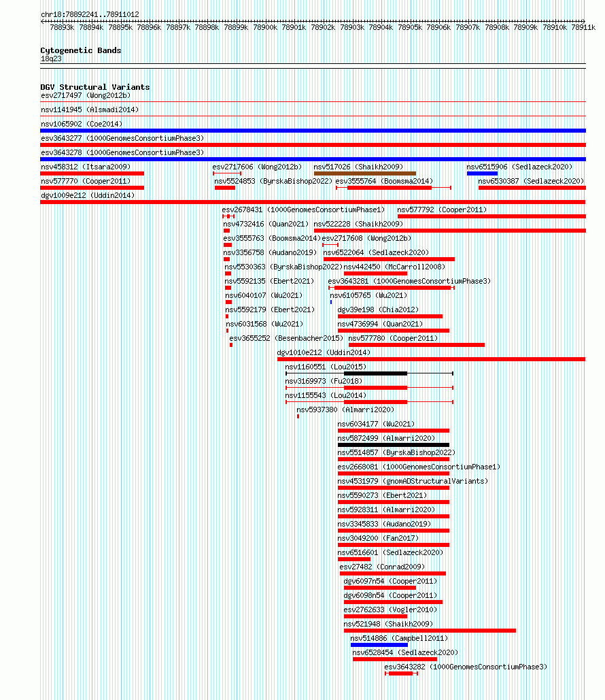Click the brown bar for nsv517026 (Shaikh2009)
Viewport: 605px width, 700px height.
pyautogui.click(x=365, y=173)
